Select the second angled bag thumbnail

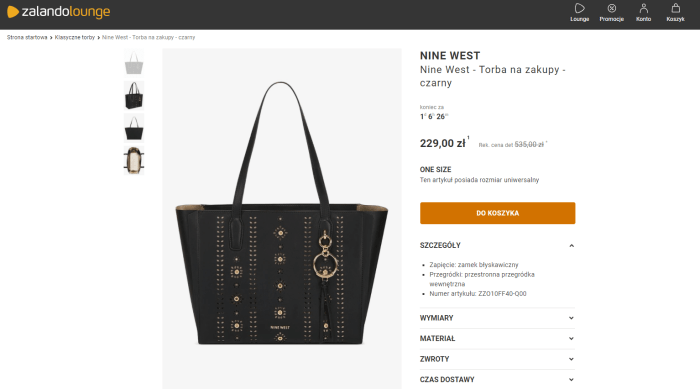134,96
